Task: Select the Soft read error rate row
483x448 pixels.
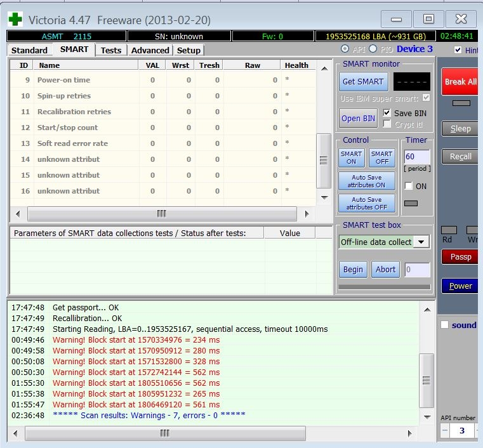Action: [163, 143]
